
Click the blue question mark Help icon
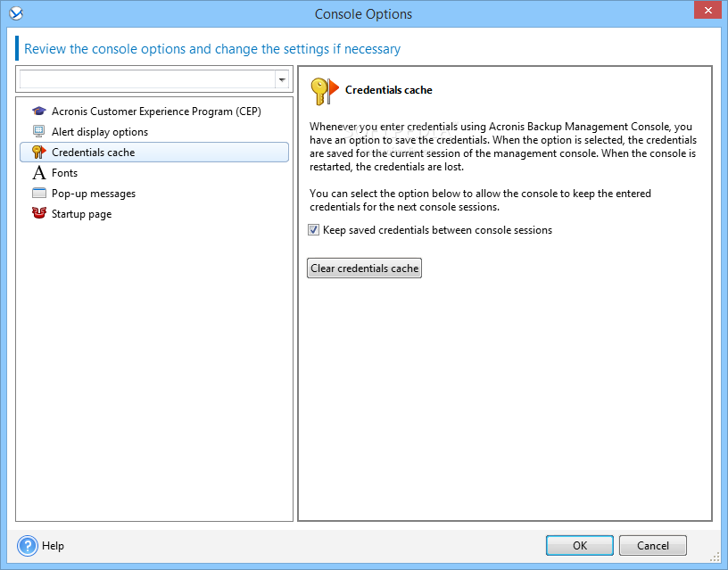[x=28, y=546]
